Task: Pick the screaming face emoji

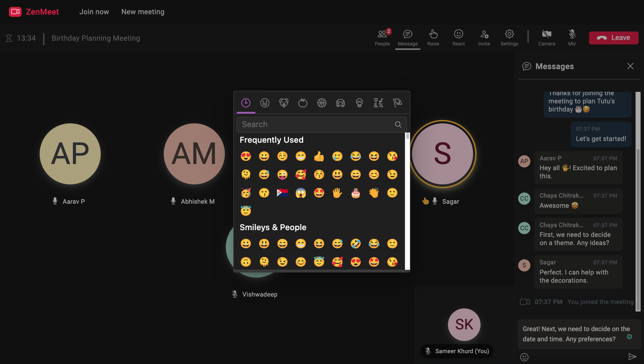Action: pyautogui.click(x=301, y=193)
